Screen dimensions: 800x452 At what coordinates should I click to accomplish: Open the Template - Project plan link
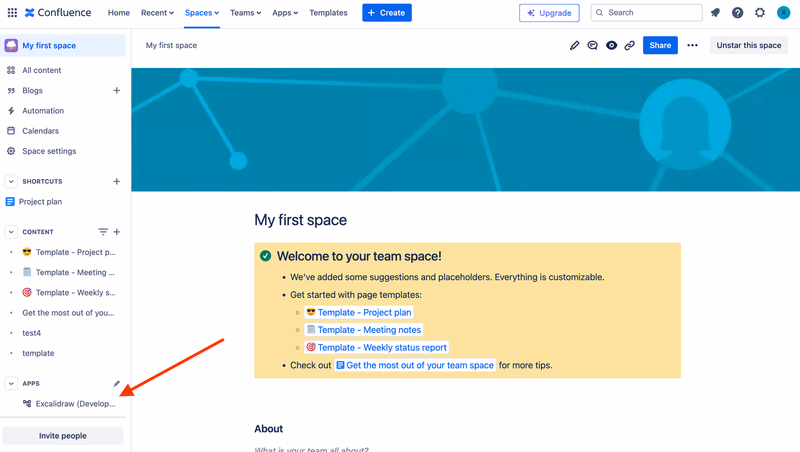pyautogui.click(x=359, y=312)
